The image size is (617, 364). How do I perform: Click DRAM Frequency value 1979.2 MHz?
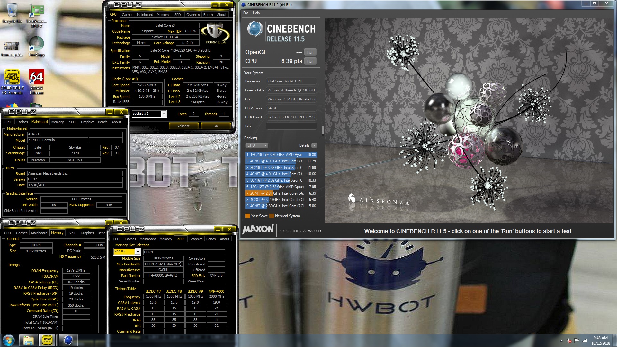tap(76, 270)
